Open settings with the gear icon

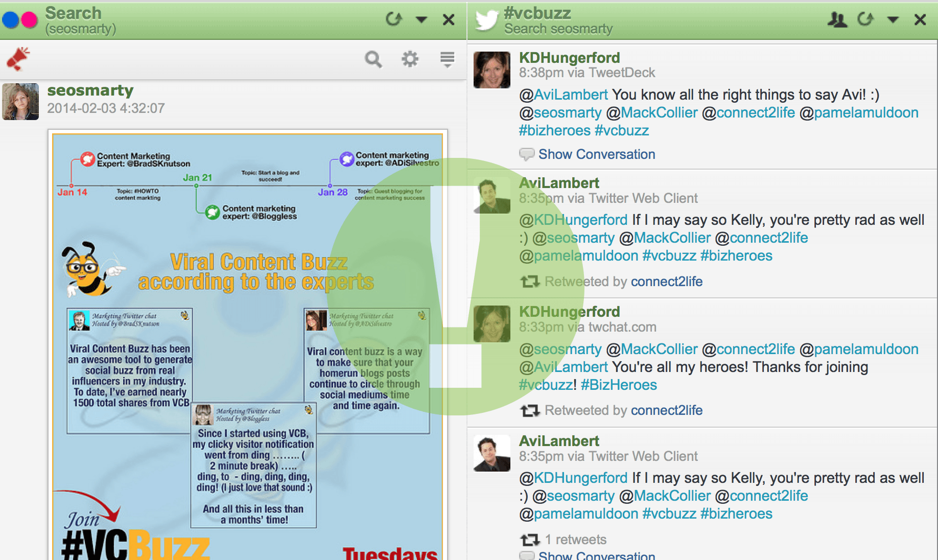pyautogui.click(x=410, y=59)
